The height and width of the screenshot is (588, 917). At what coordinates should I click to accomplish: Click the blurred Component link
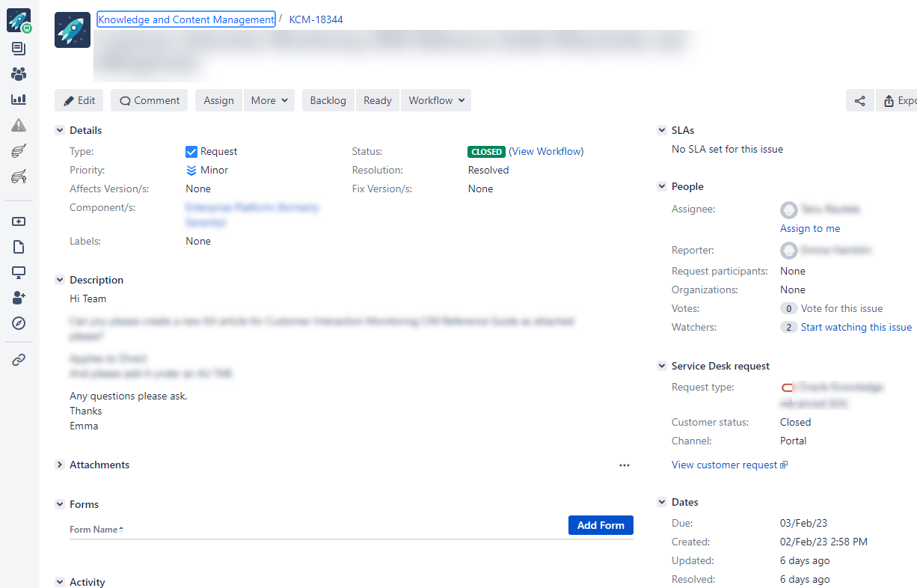click(x=252, y=215)
